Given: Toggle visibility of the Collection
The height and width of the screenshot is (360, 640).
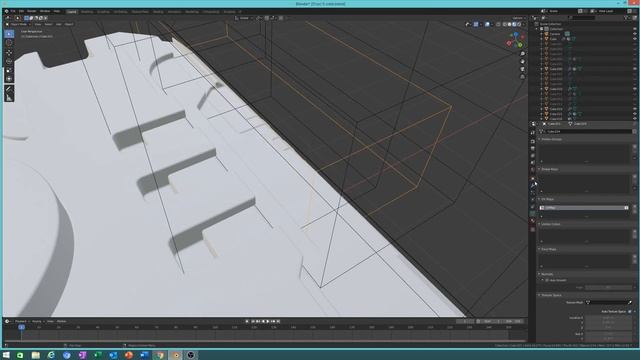Looking at the screenshot, I should (x=635, y=29).
